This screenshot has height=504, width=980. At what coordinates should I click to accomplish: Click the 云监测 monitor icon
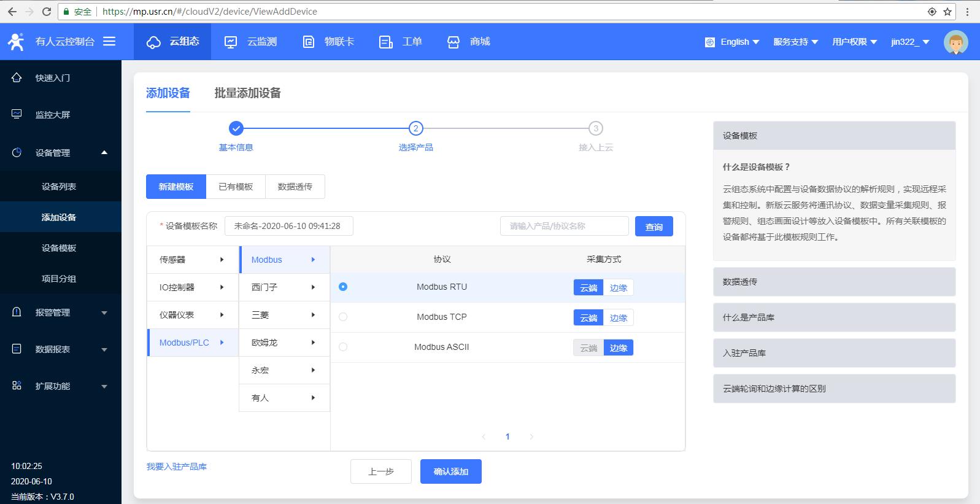[x=231, y=42]
